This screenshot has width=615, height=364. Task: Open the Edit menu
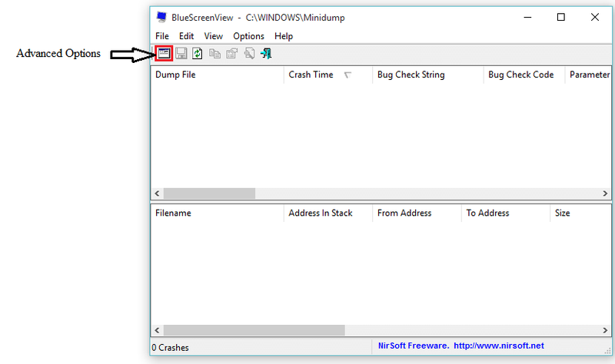[x=186, y=36]
